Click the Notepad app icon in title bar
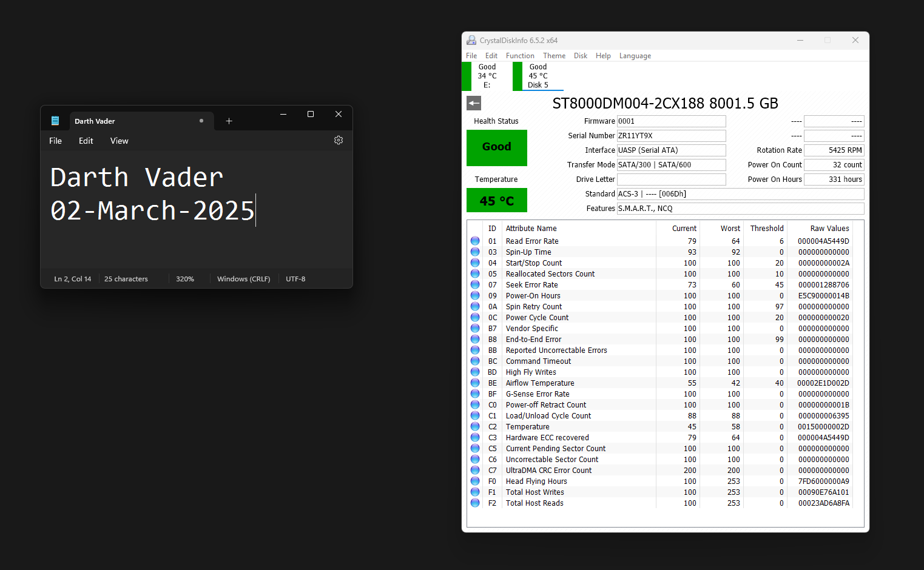 pos(55,121)
